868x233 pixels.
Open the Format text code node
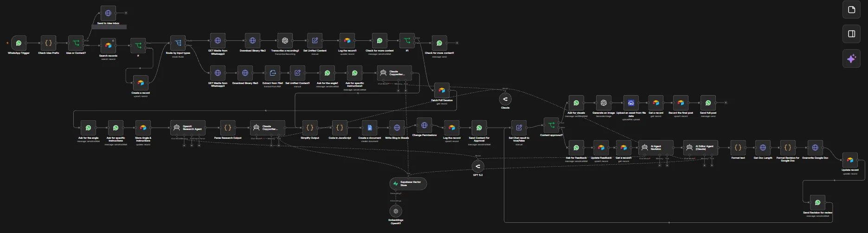click(738, 148)
